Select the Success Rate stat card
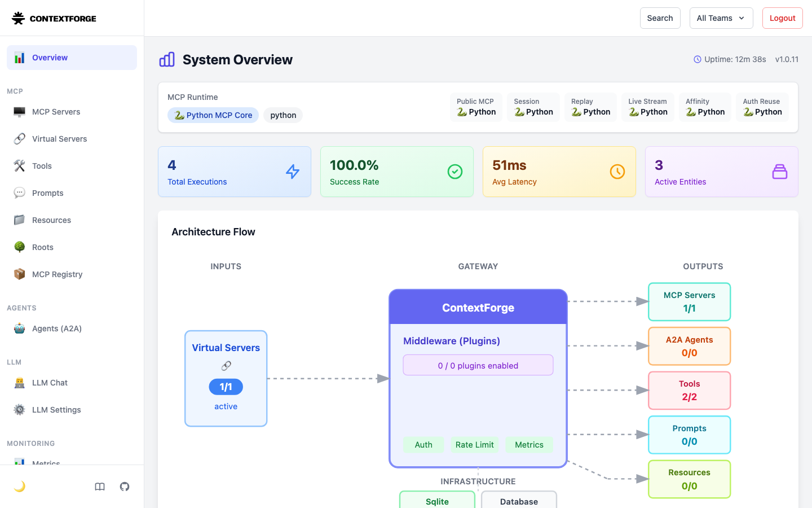This screenshot has width=812, height=508. [x=397, y=172]
